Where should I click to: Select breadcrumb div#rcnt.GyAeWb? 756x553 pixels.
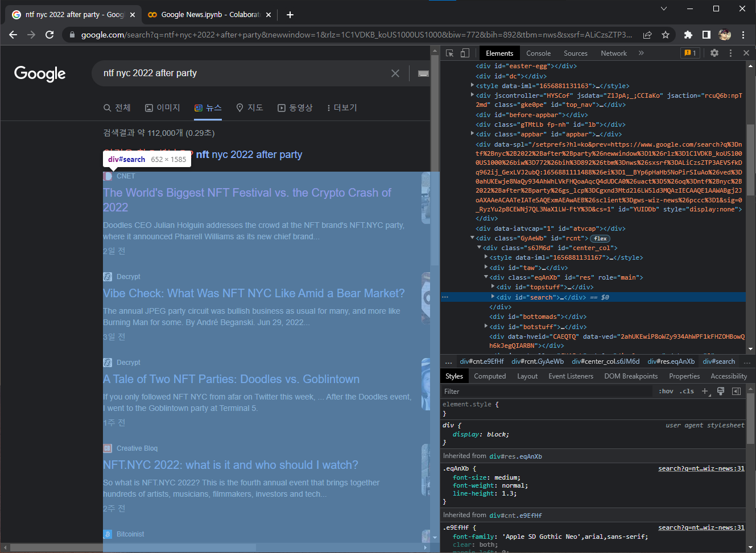click(538, 361)
